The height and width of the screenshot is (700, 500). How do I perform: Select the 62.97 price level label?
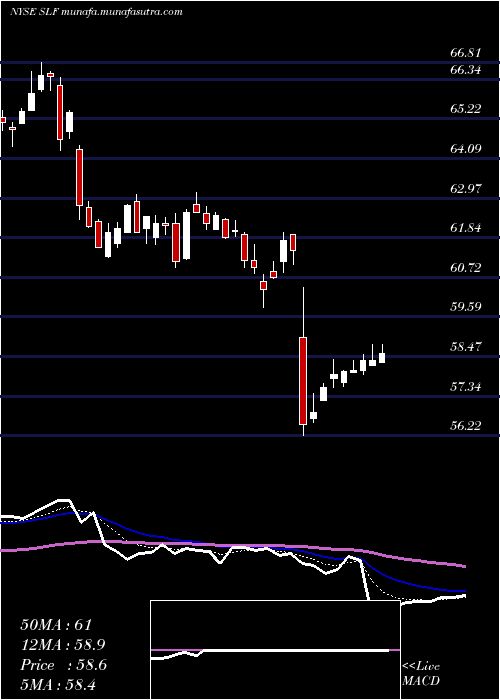click(x=466, y=188)
